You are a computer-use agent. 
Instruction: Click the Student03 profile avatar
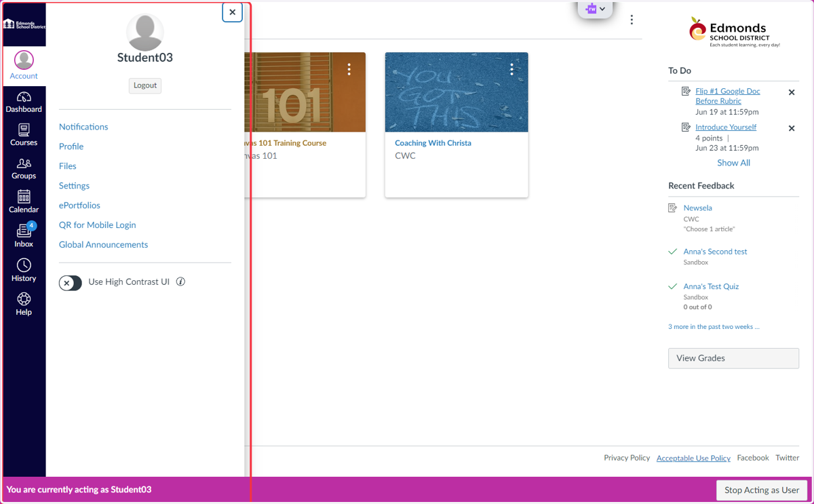point(145,31)
